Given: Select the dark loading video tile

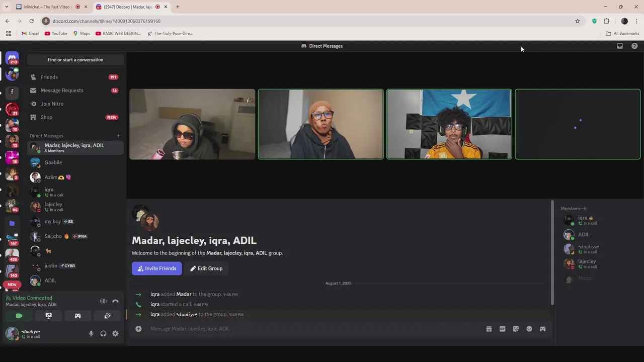Looking at the screenshot, I should coord(578,124).
